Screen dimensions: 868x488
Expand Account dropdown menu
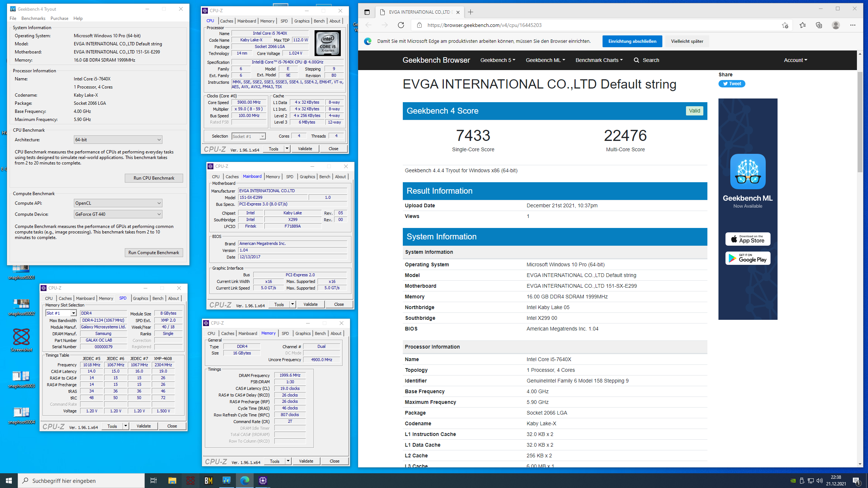[x=795, y=60]
